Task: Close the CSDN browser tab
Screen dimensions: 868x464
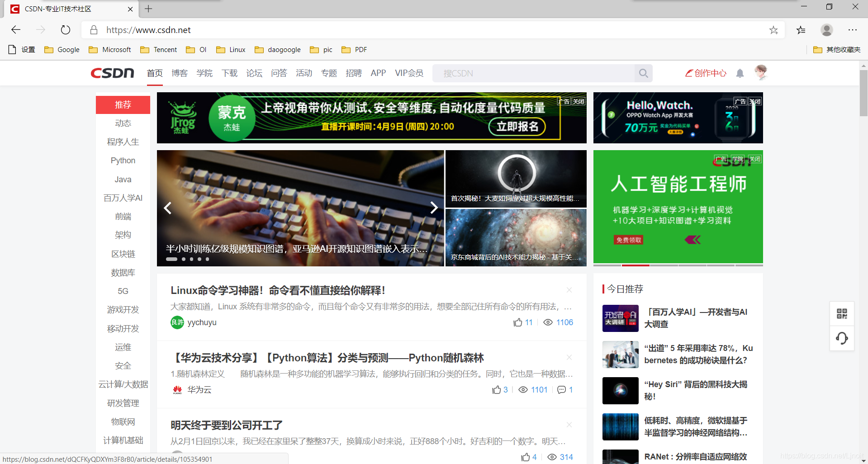Action: point(130,9)
